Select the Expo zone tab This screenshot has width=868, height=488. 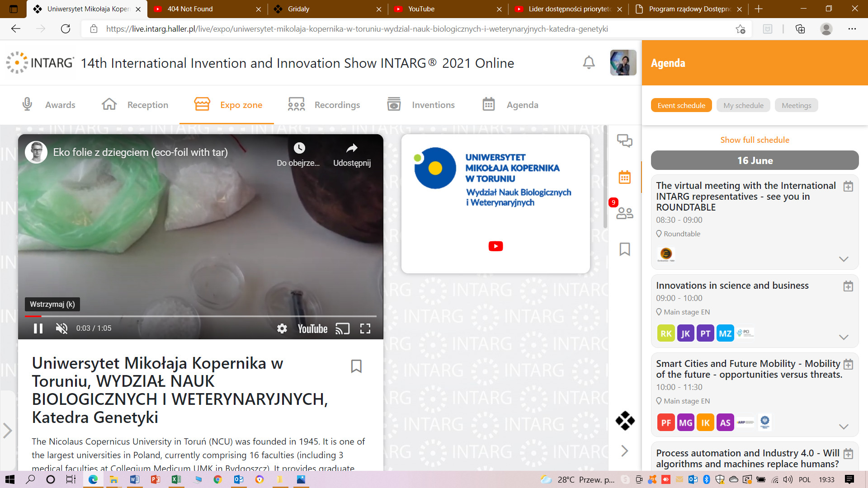[x=228, y=105]
